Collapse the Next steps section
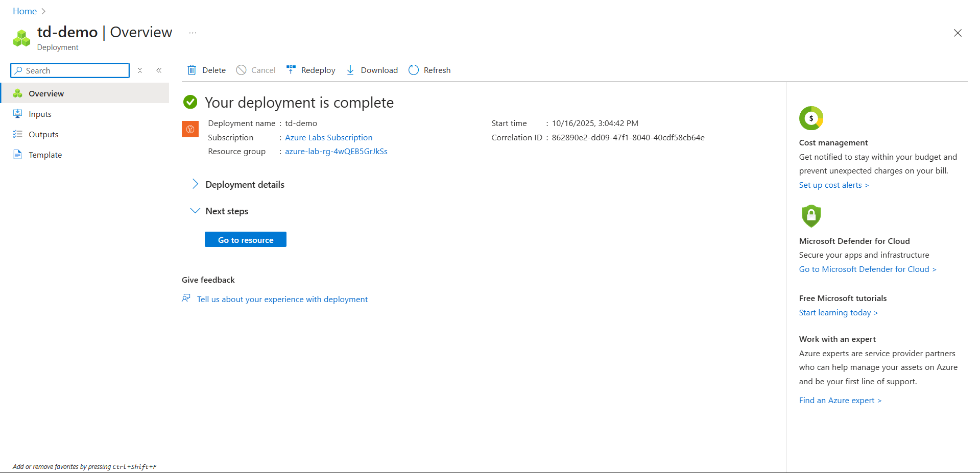This screenshot has height=473, width=980. tap(195, 211)
